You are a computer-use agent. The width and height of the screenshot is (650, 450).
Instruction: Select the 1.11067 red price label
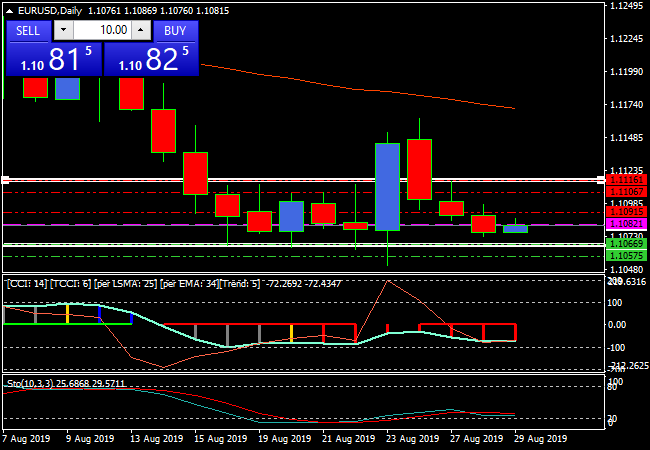click(x=626, y=192)
